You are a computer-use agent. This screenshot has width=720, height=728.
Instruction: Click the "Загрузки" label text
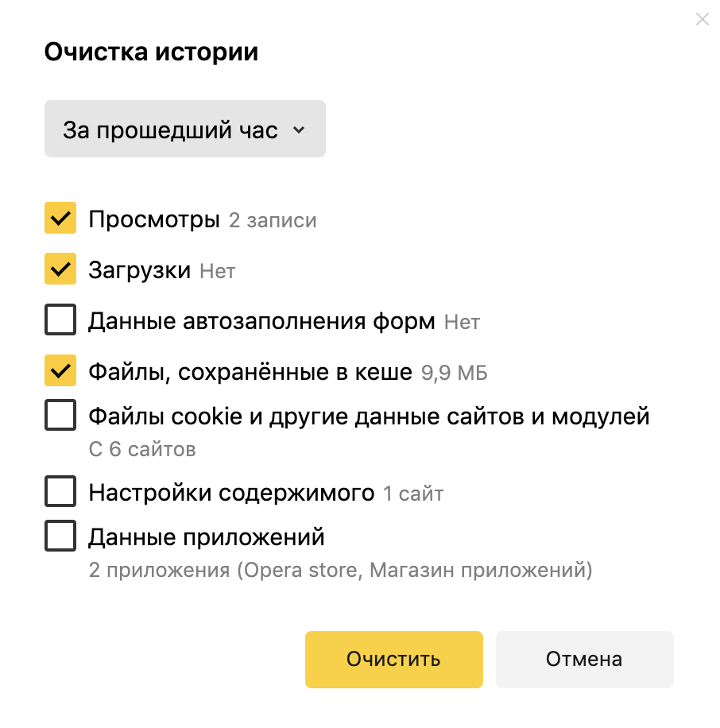140,270
